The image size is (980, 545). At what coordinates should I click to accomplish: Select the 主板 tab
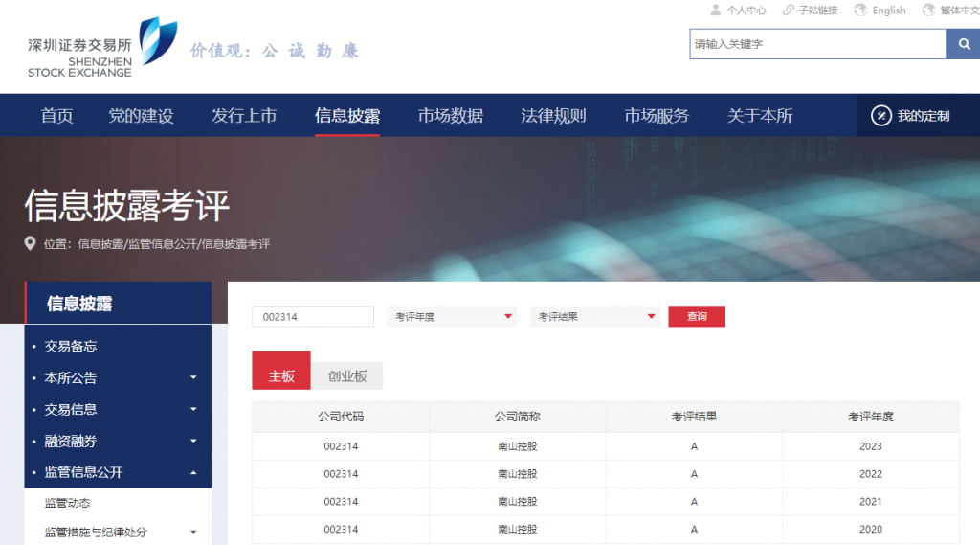click(281, 376)
